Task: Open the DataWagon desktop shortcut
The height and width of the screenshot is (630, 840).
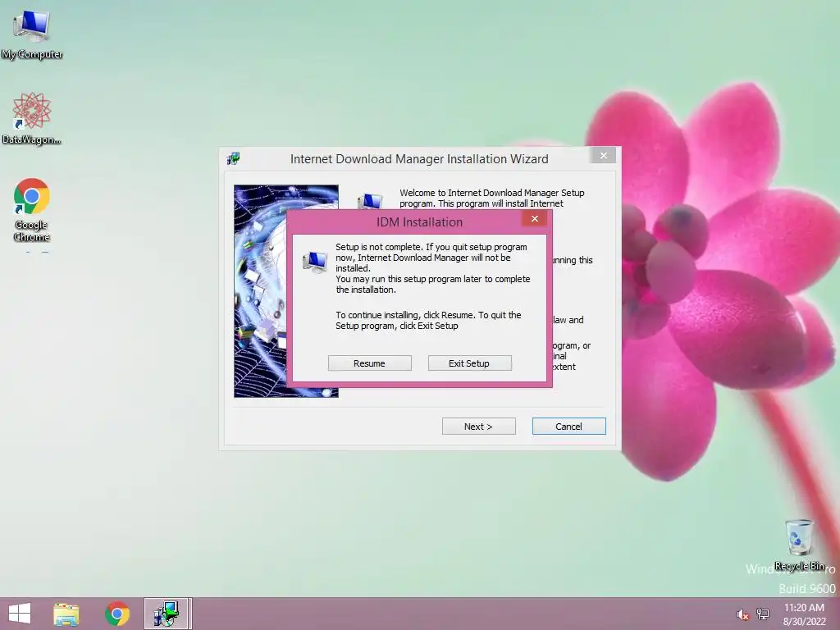Action: click(32, 118)
